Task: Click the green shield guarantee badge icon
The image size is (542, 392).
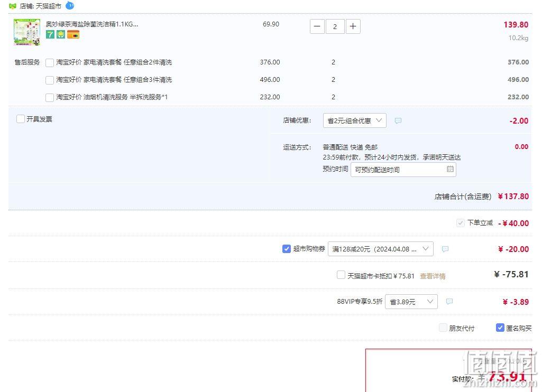Action: [61, 34]
